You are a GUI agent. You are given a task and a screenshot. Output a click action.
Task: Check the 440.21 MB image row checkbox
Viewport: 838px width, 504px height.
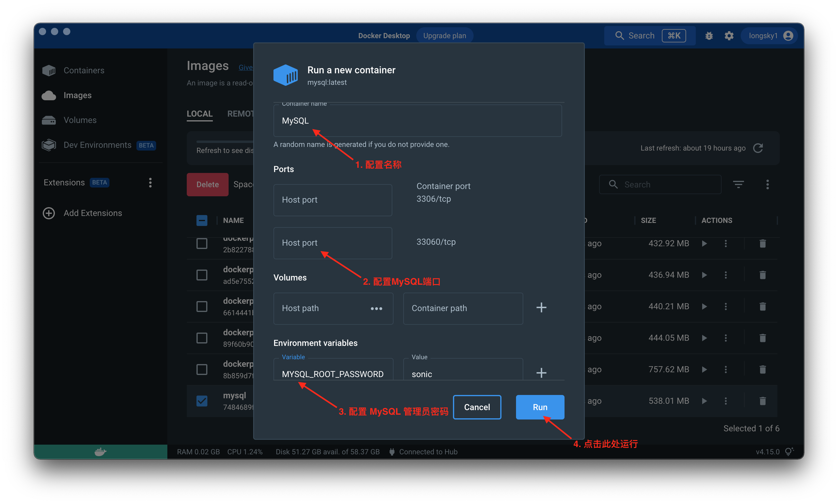(202, 306)
